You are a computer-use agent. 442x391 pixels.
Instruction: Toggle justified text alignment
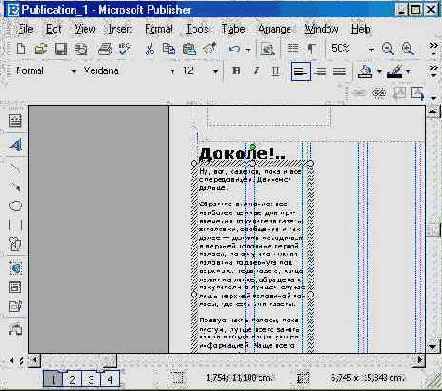pyautogui.click(x=339, y=71)
